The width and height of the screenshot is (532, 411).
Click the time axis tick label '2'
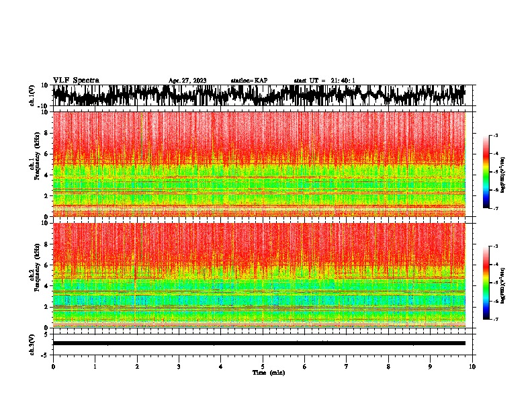pyautogui.click(x=137, y=367)
